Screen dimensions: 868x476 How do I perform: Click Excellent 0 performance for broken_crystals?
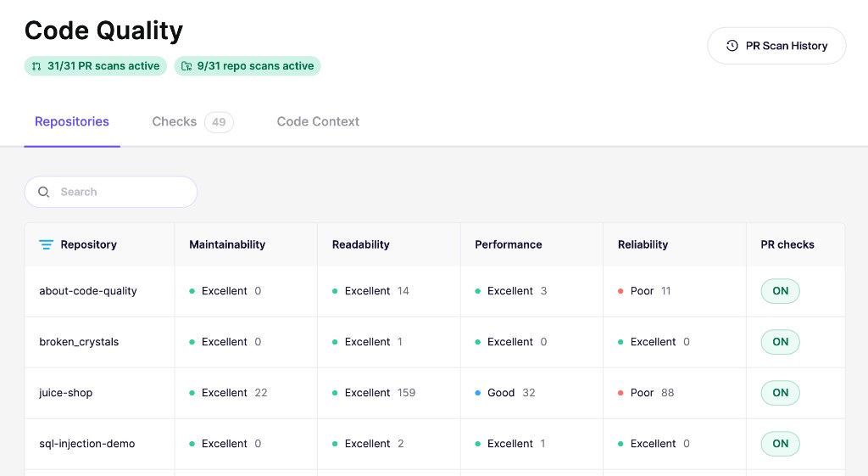click(x=511, y=342)
